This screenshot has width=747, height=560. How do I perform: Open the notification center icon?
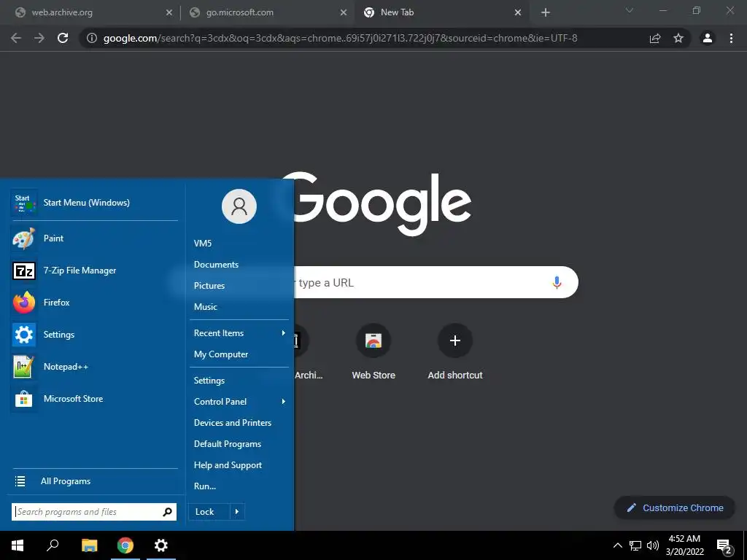[724, 546]
